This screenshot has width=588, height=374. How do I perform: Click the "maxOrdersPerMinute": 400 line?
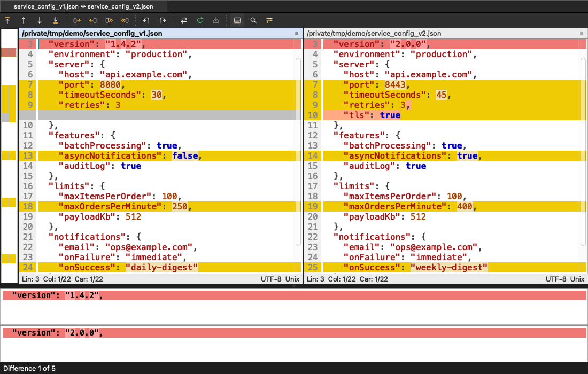point(455,206)
